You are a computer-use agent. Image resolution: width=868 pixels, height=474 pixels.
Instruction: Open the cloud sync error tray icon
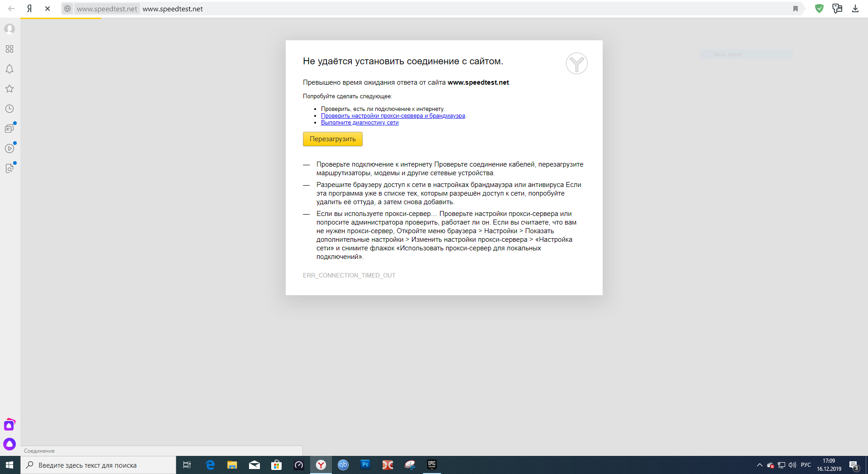pyautogui.click(x=770, y=465)
